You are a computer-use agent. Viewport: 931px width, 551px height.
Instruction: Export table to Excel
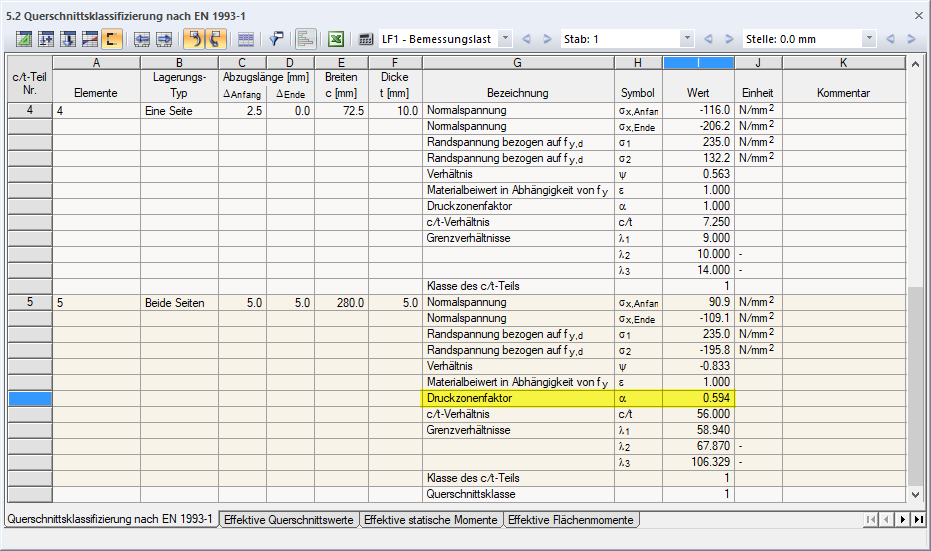pyautogui.click(x=336, y=39)
